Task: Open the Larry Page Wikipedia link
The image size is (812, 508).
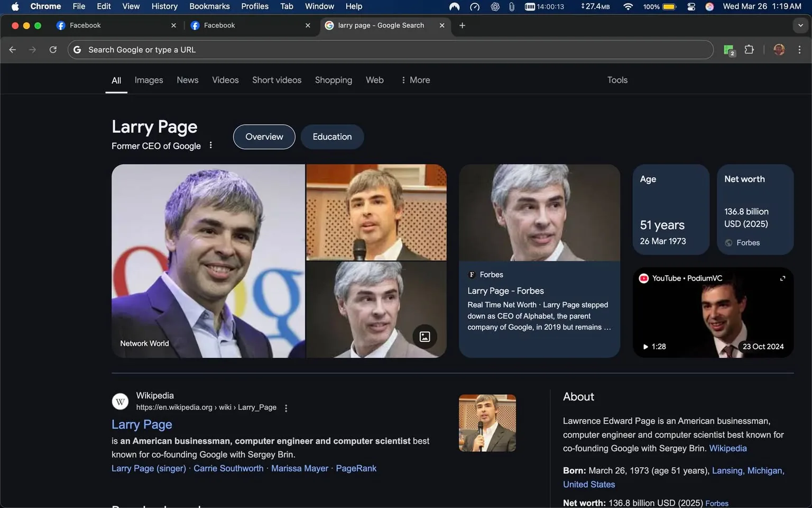Action: point(141,424)
